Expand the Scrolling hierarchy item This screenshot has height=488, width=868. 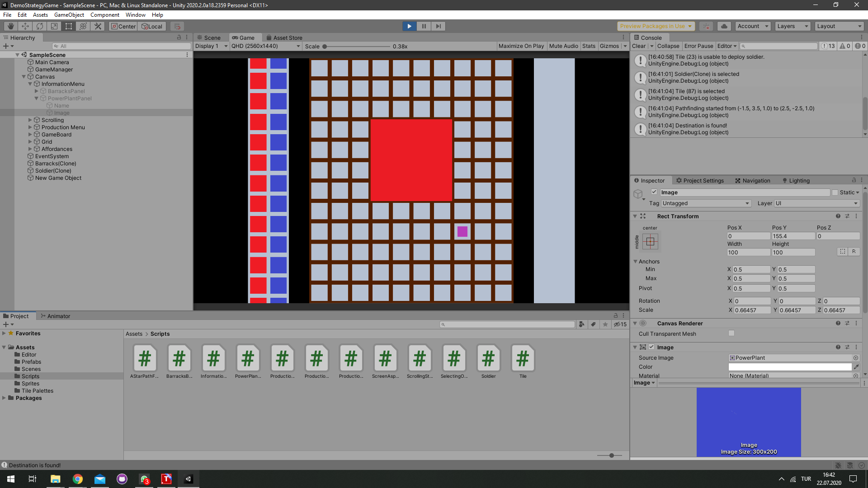coord(30,120)
